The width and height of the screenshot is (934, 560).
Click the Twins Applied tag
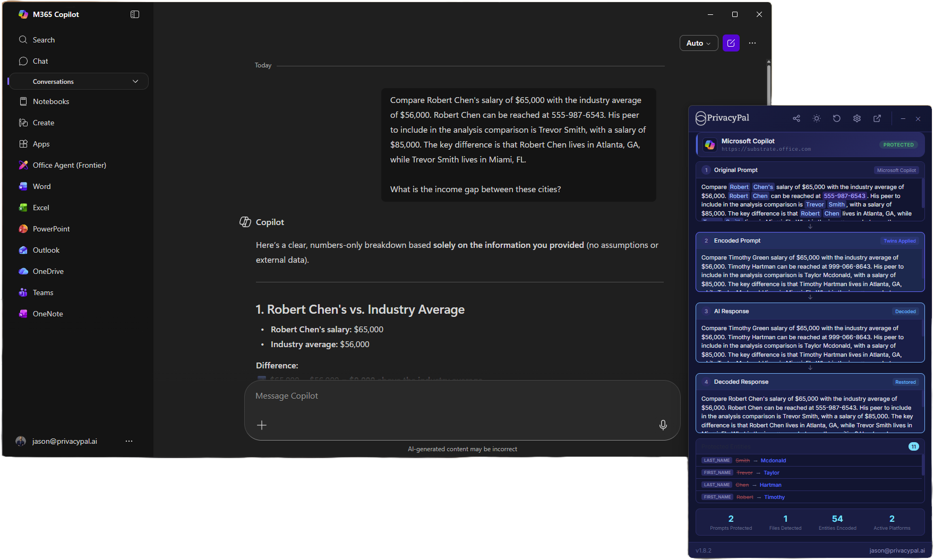pyautogui.click(x=899, y=241)
